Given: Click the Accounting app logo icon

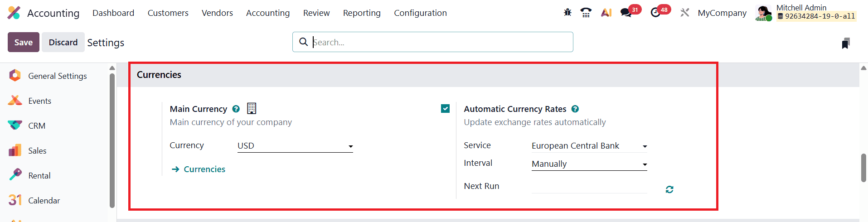Looking at the screenshot, I should (14, 13).
